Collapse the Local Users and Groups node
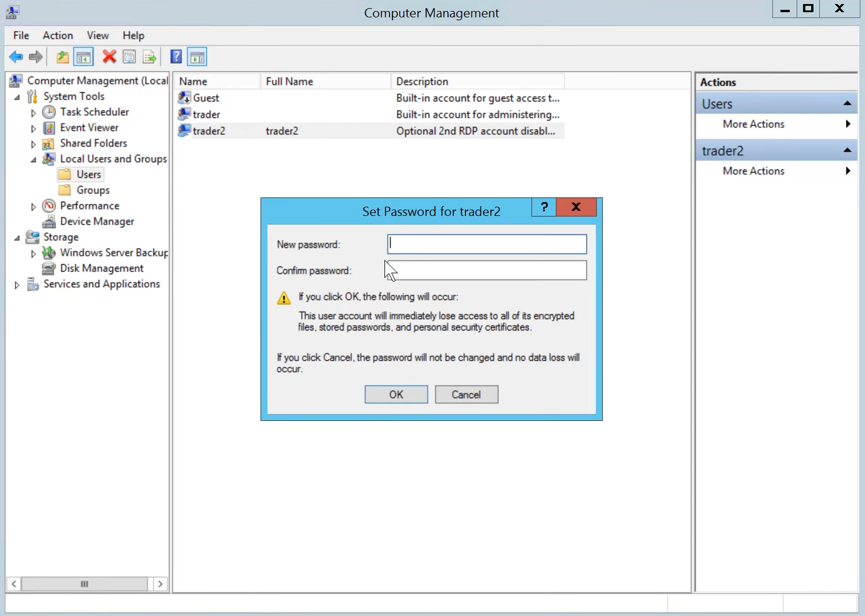Screen dimensions: 865x616 point(33,160)
